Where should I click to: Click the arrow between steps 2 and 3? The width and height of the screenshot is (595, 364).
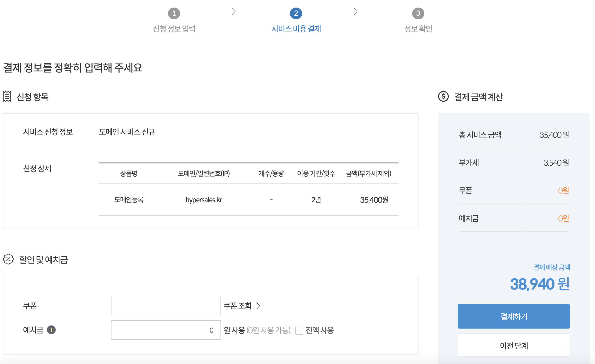pos(356,11)
